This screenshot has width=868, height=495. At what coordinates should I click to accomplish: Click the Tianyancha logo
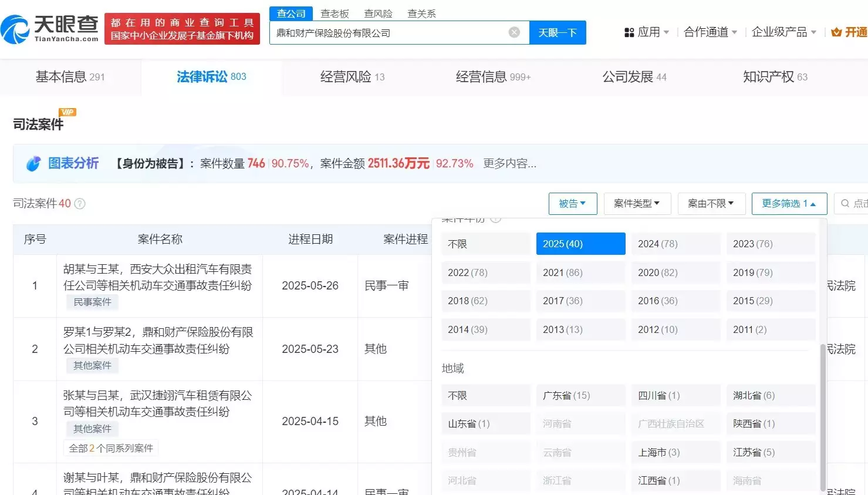pyautogui.click(x=50, y=29)
